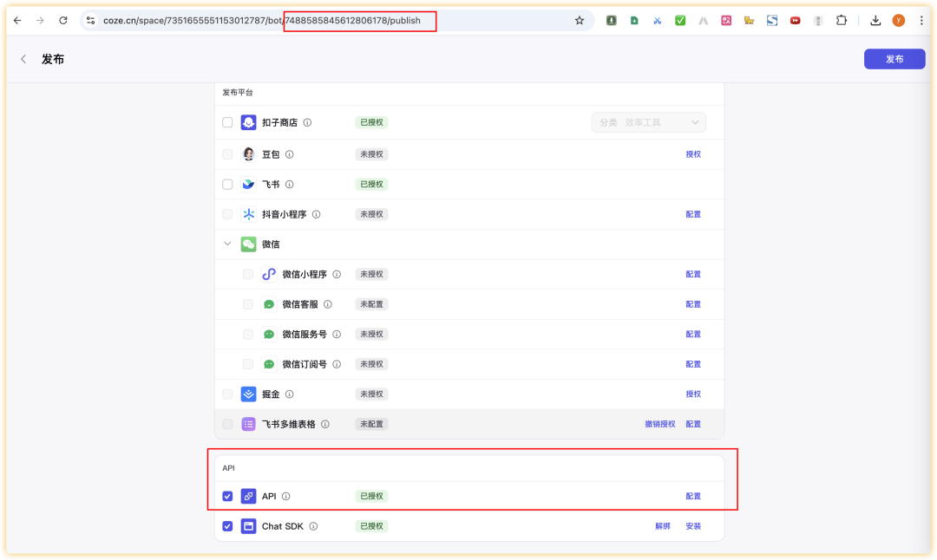This screenshot has height=560, width=937.
Task: Check the 飞书多维表格 checkbox
Action: (227, 424)
